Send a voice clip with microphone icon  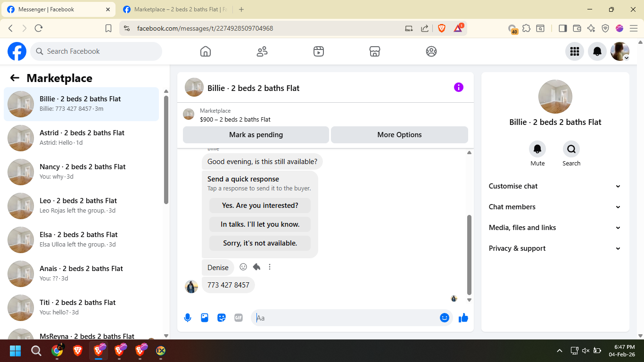point(188,318)
